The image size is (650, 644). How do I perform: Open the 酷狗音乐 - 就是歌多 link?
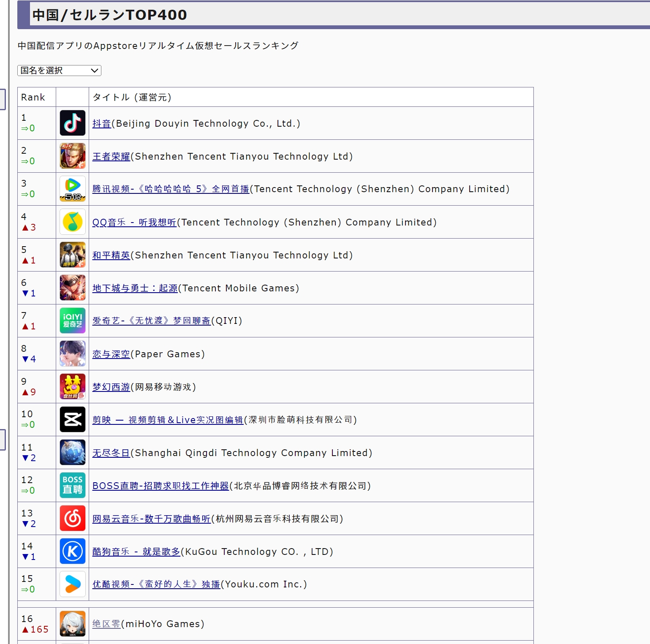(x=136, y=552)
